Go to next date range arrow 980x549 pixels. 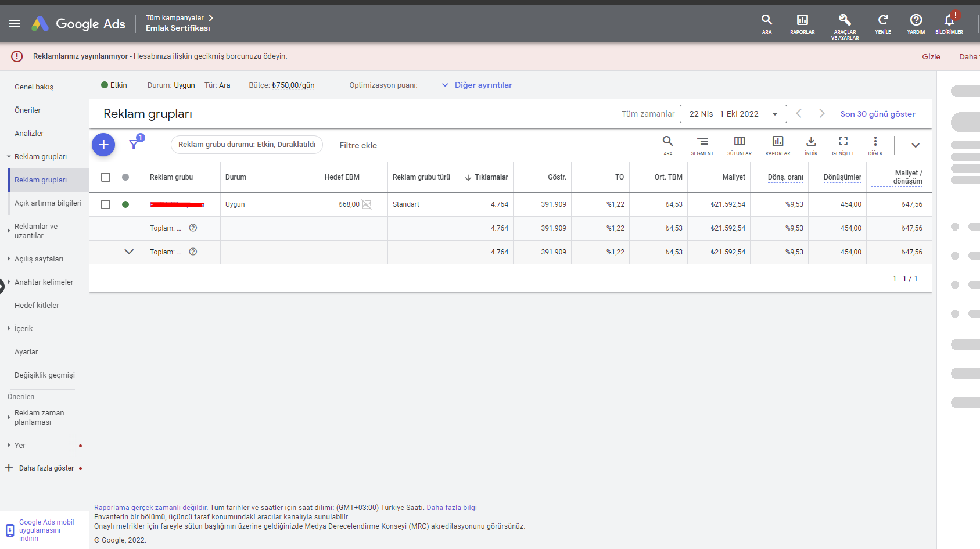coord(822,113)
